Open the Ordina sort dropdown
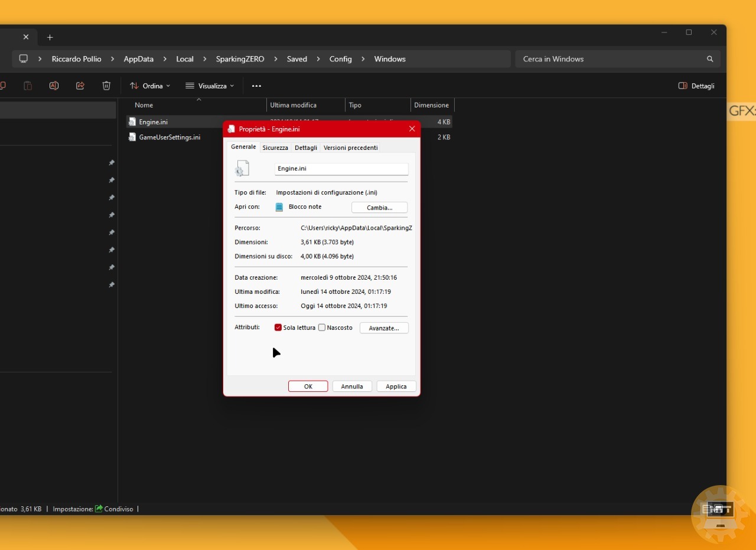This screenshot has width=756, height=550. pos(150,86)
